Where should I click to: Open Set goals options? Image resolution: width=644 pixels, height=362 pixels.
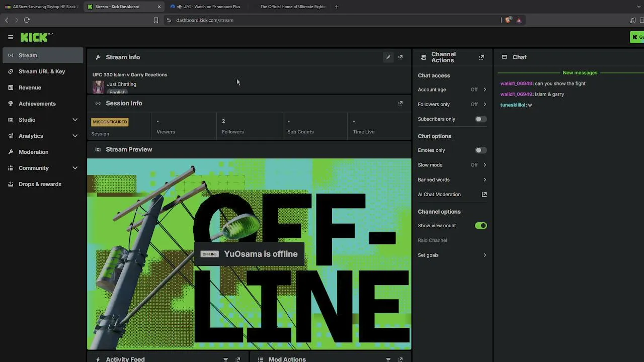[x=452, y=255]
